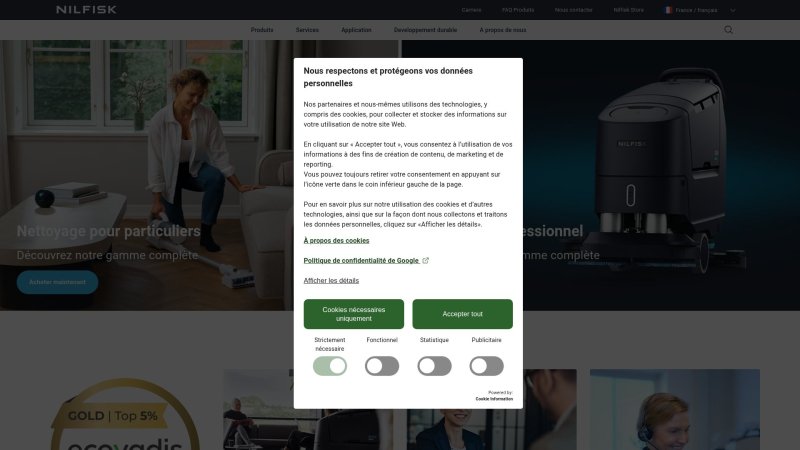Click the Nilfisk logo
800x450 pixels.
click(86, 10)
